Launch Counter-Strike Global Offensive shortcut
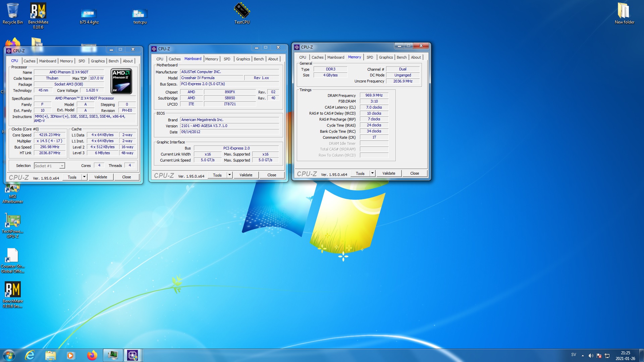644x362 pixels. pos(13,261)
